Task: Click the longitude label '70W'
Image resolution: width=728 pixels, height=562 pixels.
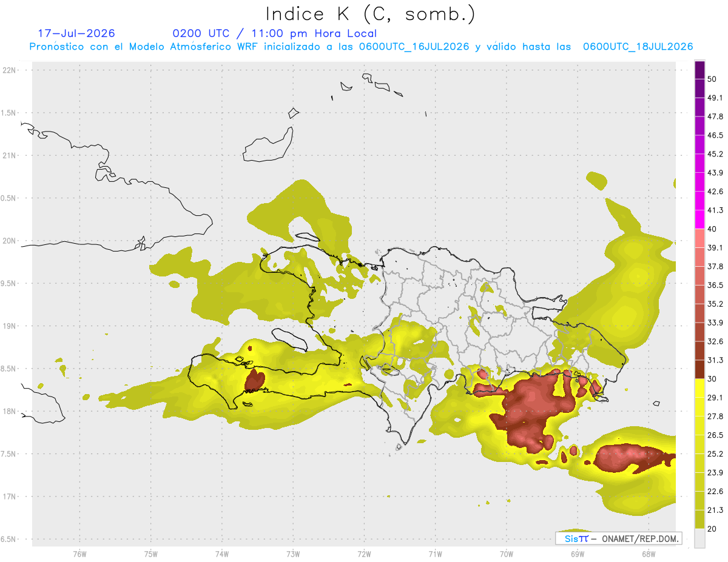Action: pos(506,554)
